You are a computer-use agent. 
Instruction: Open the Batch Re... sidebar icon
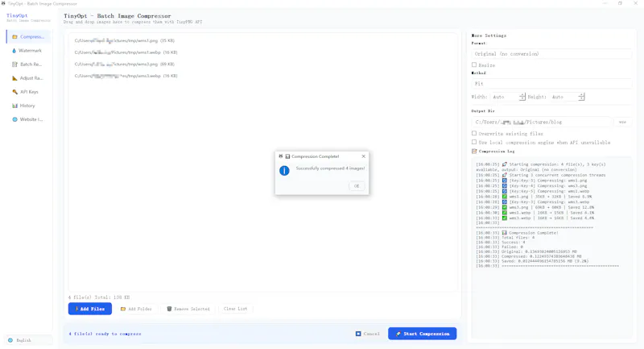tap(14, 64)
